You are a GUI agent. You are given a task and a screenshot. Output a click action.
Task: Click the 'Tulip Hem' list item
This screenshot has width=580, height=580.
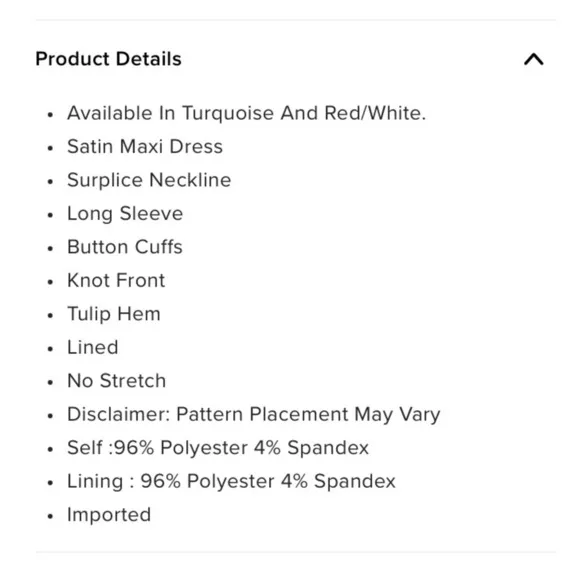114,314
